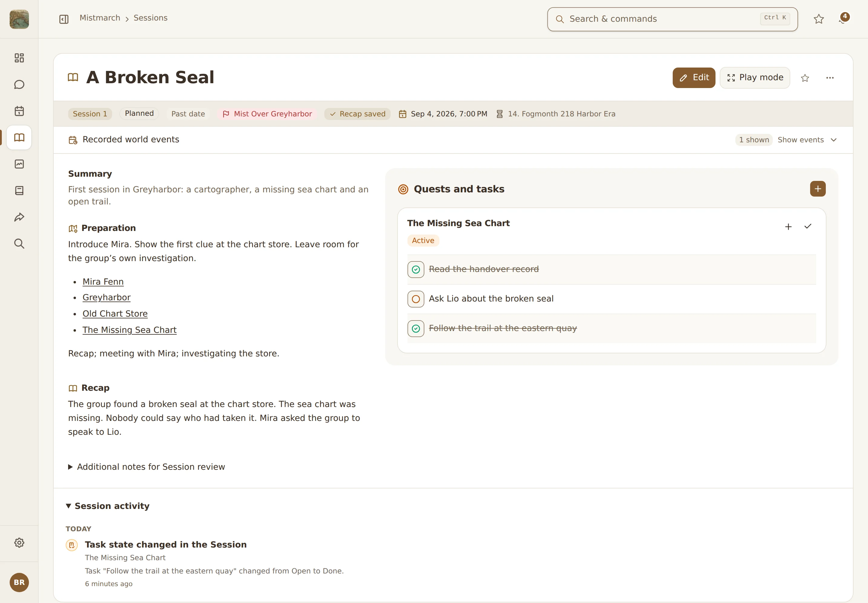Add task to The Missing Sea Chart quest
The image size is (868, 603).
(788, 227)
